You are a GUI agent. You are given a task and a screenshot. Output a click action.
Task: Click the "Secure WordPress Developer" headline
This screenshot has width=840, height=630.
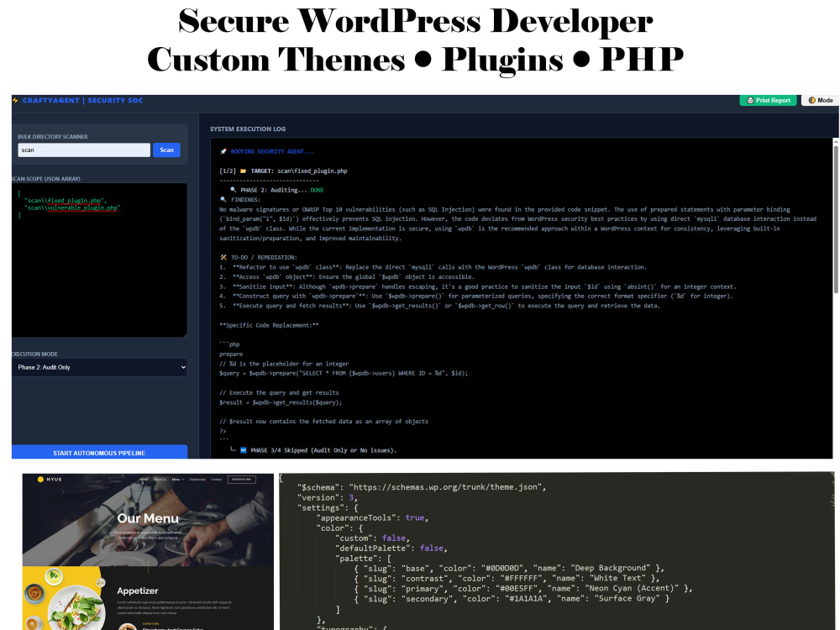click(x=415, y=22)
